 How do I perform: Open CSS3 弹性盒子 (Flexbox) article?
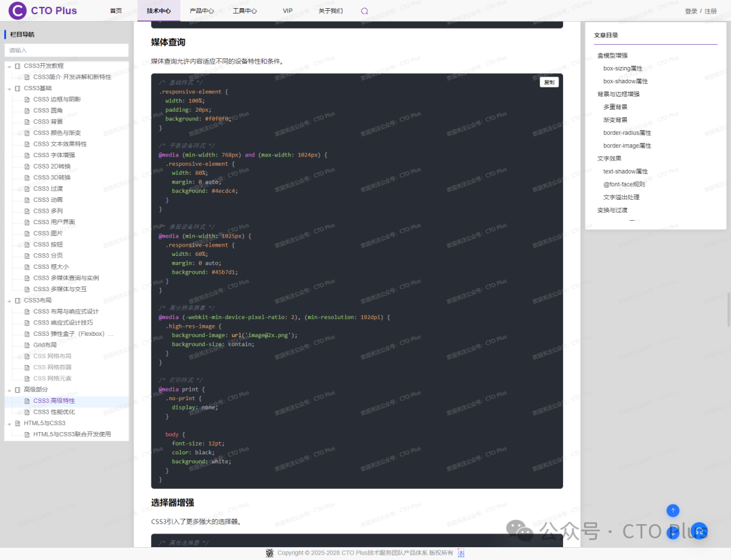coord(73,334)
